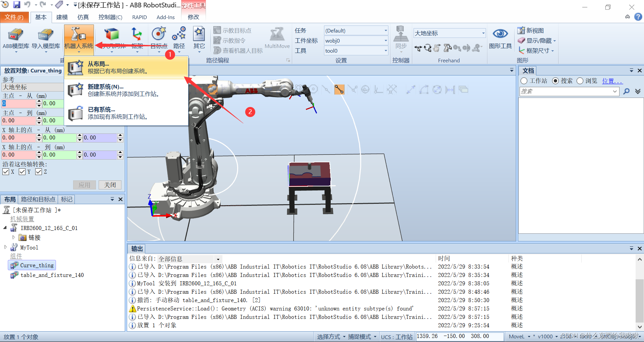This screenshot has width=644, height=342.
Task: Switch to the 仿真 ribbon tab
Action: pyautogui.click(x=83, y=17)
